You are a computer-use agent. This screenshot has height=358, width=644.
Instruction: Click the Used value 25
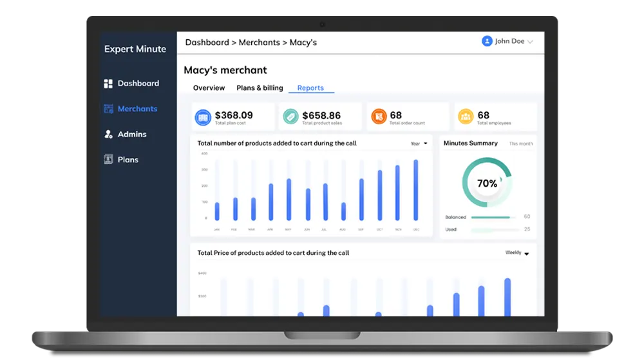click(527, 229)
